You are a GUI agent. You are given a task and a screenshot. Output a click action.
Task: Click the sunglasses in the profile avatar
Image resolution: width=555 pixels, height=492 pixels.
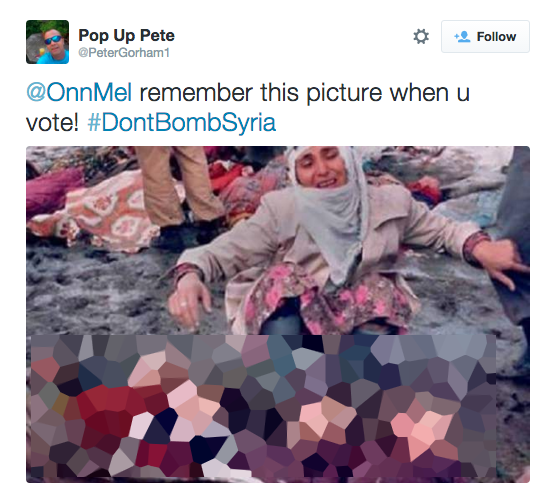[x=53, y=40]
